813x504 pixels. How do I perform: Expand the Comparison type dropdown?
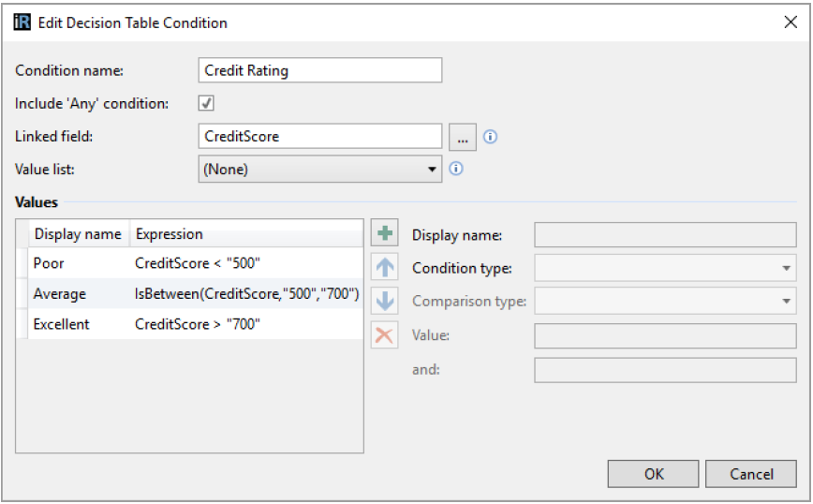click(665, 302)
